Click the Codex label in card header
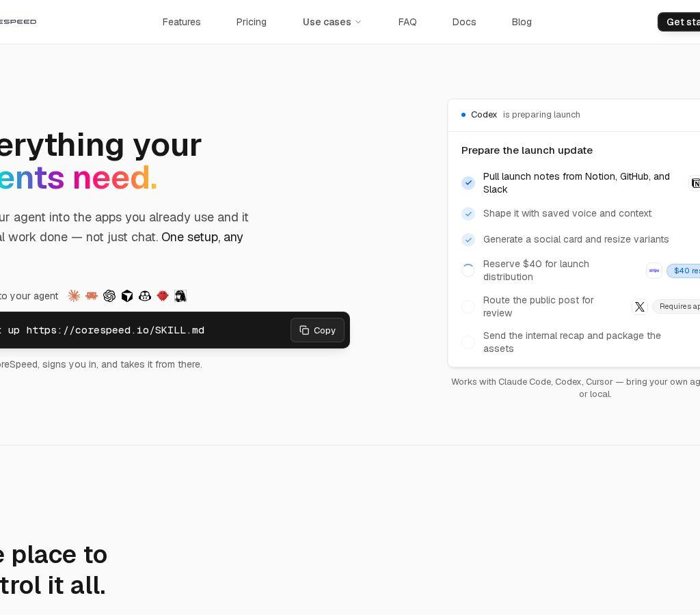Screen dimensions: 700x615 click(484, 115)
